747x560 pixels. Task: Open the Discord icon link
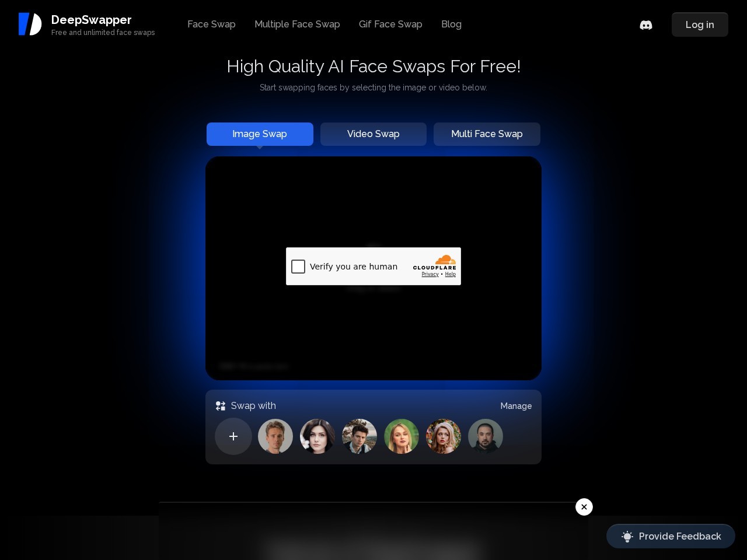[645, 24]
